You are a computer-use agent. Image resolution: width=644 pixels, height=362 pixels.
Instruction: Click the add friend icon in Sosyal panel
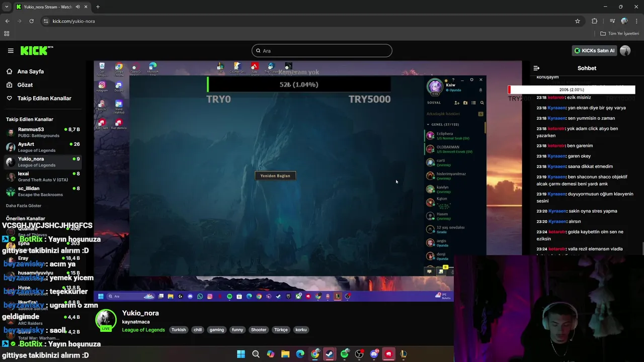(x=457, y=103)
